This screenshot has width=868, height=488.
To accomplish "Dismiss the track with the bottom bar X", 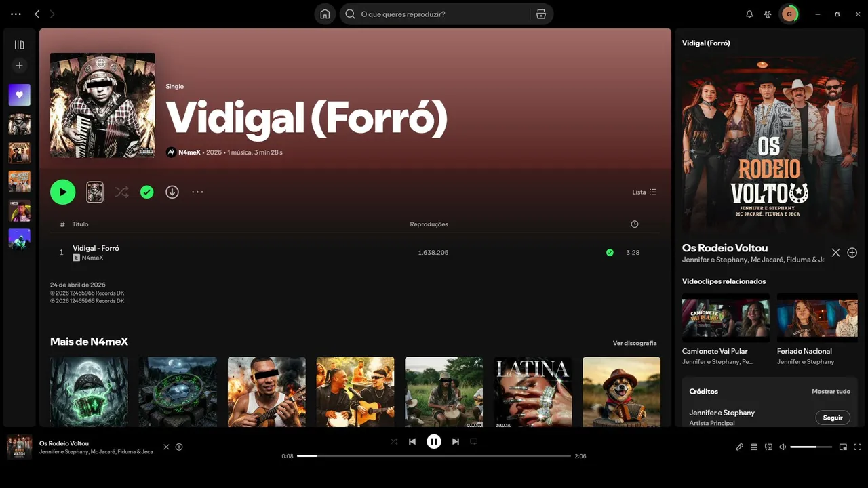I will pos(166,447).
